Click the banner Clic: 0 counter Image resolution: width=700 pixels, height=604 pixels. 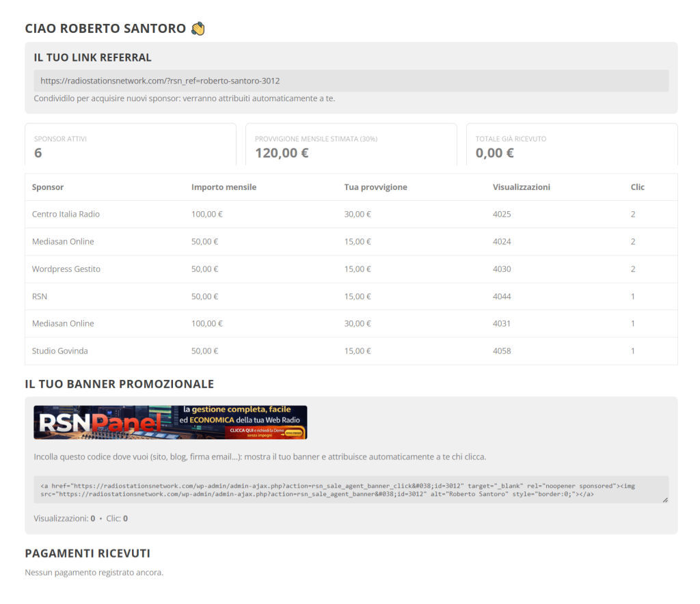[117, 519]
